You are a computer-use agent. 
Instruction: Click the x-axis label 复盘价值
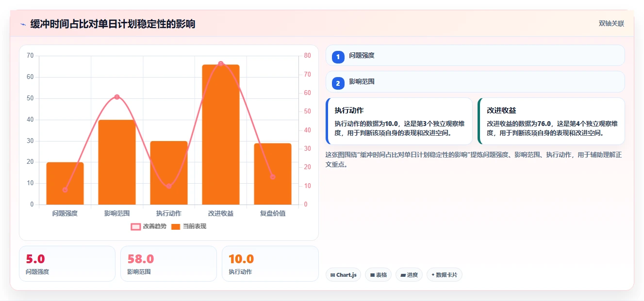point(273,213)
